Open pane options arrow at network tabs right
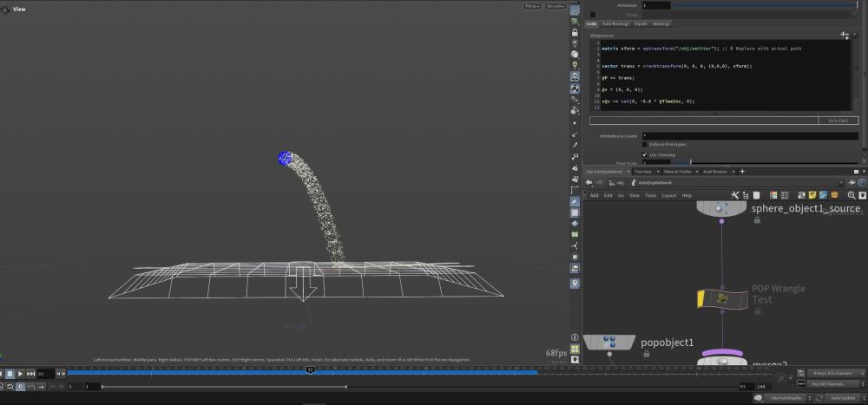Viewport: 868px width, 405px height. 865,172
